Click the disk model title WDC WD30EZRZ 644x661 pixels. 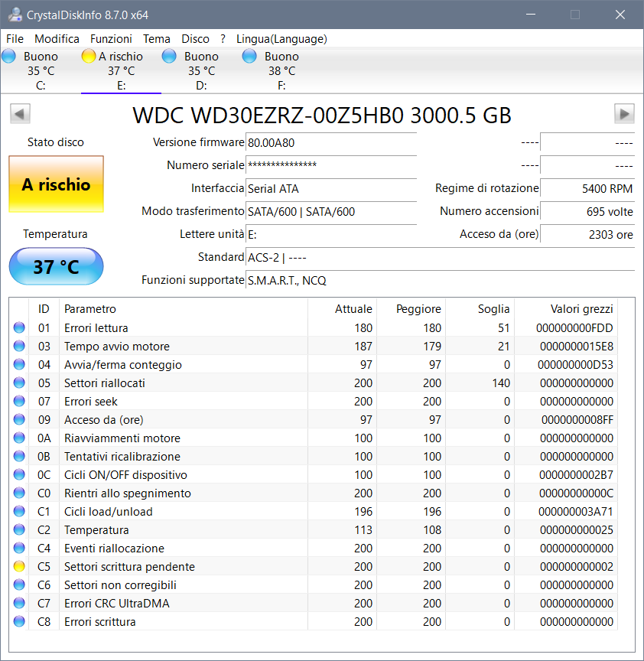click(x=321, y=115)
